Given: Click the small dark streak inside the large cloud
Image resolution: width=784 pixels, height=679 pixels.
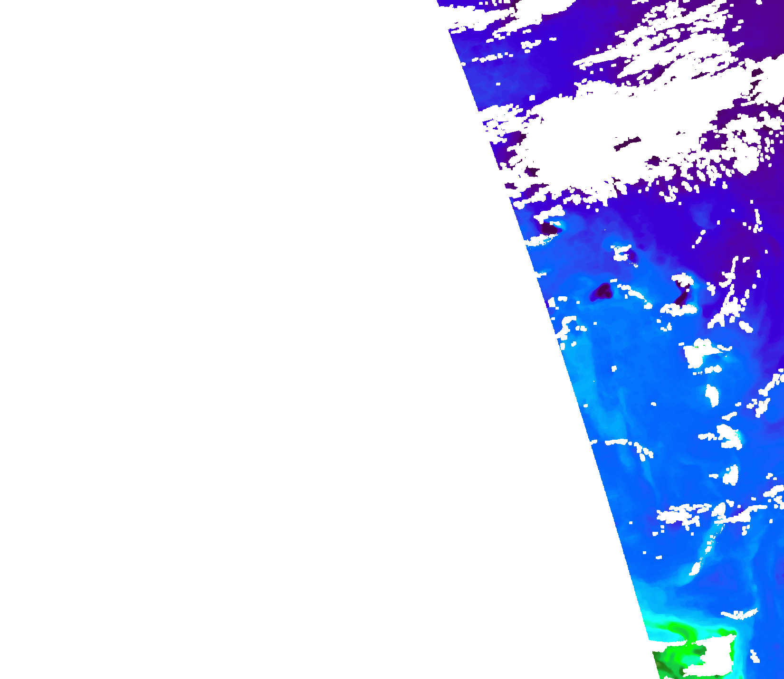Looking at the screenshot, I should tap(627, 142).
